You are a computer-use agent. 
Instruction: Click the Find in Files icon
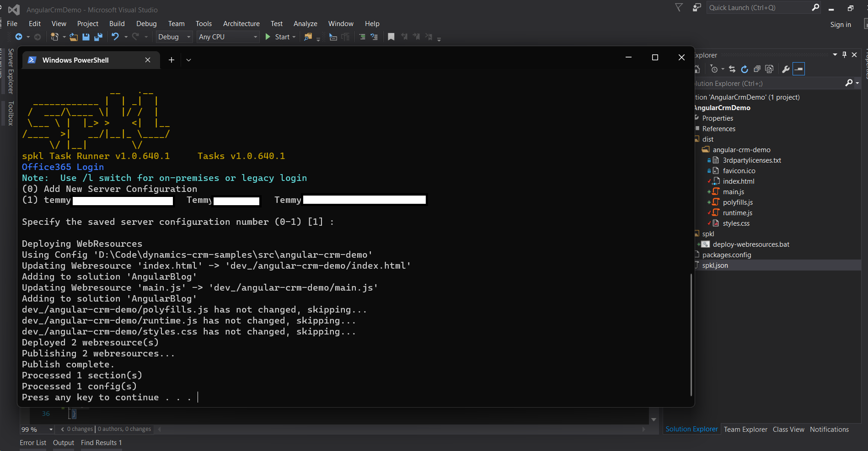click(x=308, y=37)
